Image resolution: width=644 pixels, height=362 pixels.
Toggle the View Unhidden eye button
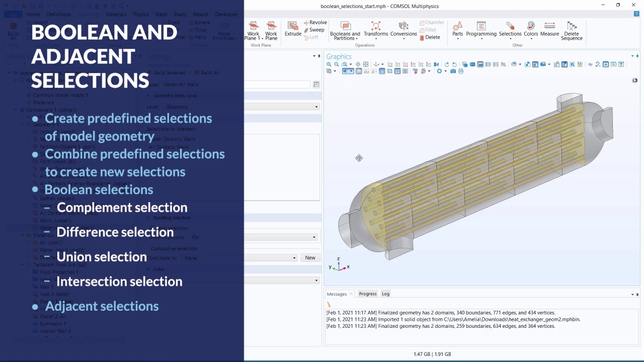(606, 64)
